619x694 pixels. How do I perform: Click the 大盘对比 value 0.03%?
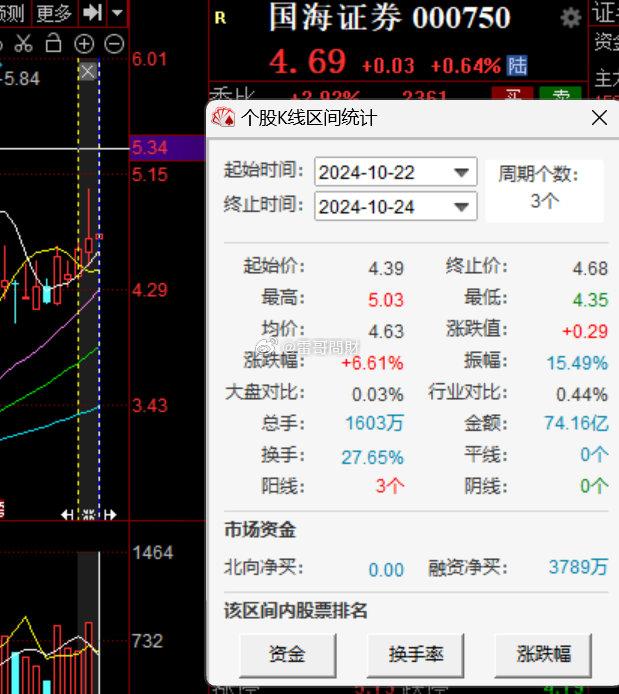point(377,394)
